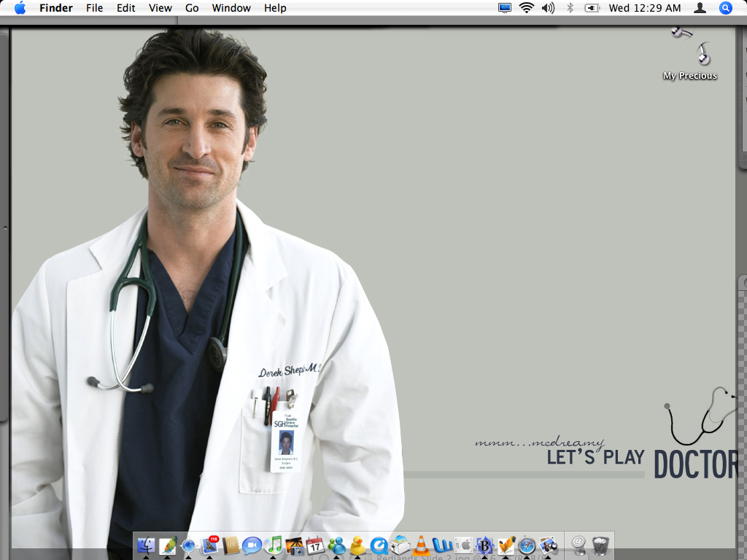747x560 pixels.
Task: Open Mail with the 115 unread badge
Action: pyautogui.click(x=209, y=545)
